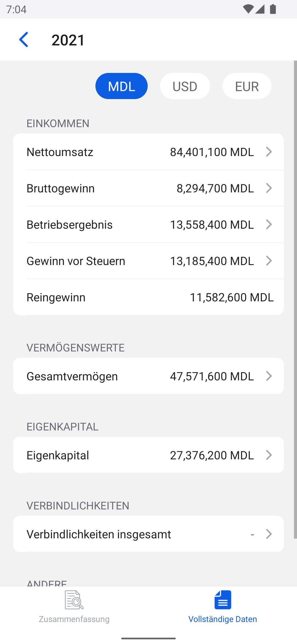Tap the battery status icon
This screenshot has height=644, width=297.
tap(273, 9)
